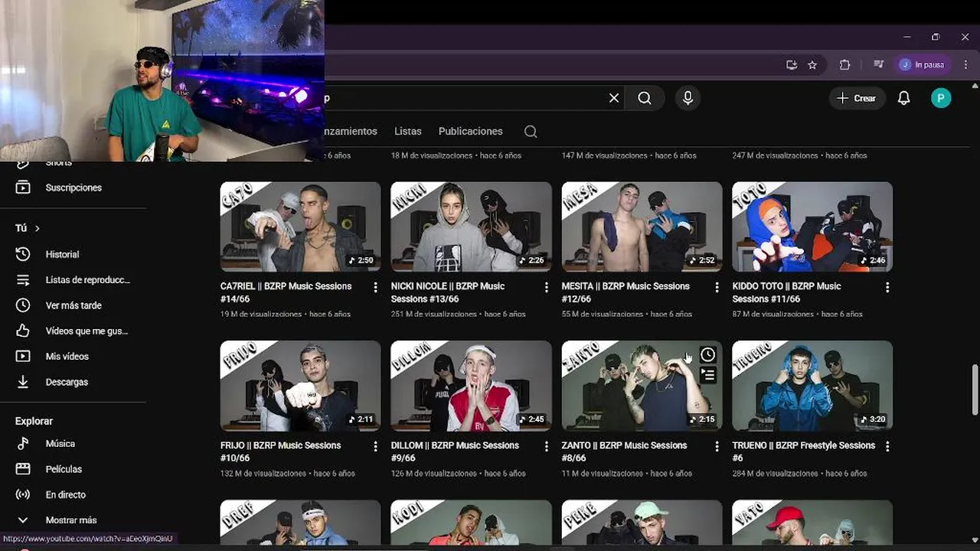Screen dimensions: 980x551
Task: Open KIDDO TOTO video options menu
Action: coord(887,288)
